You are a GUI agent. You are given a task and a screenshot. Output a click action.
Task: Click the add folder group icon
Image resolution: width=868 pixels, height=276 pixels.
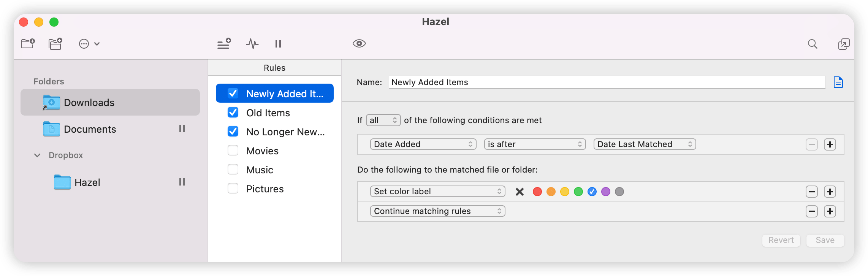pyautogui.click(x=55, y=44)
